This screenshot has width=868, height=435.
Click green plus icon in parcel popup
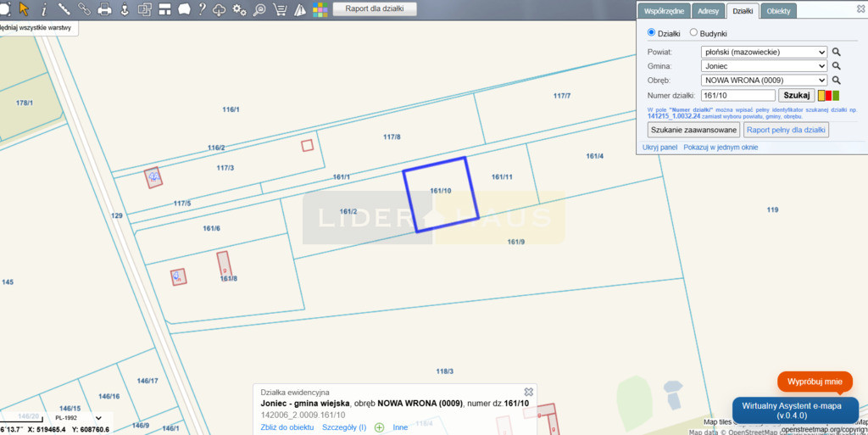coord(379,427)
